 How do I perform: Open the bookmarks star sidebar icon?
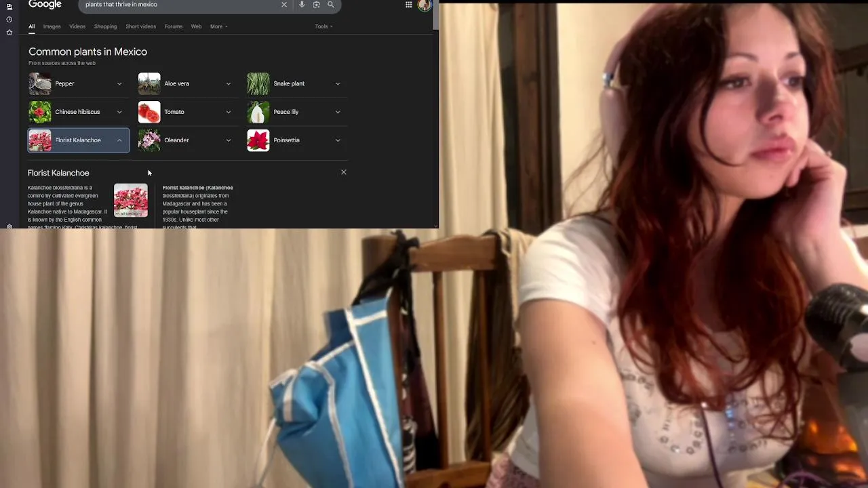tap(9, 32)
